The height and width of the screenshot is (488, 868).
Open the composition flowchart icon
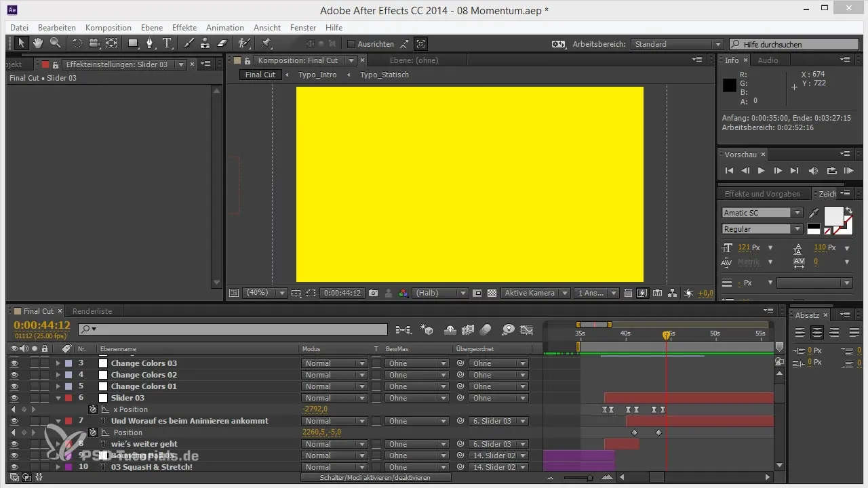(x=671, y=293)
